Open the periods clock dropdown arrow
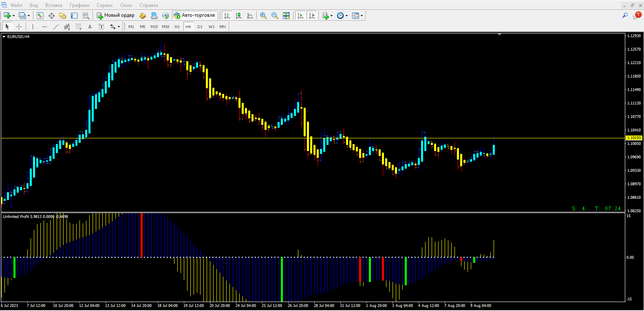The width and height of the screenshot is (644, 311). (347, 16)
